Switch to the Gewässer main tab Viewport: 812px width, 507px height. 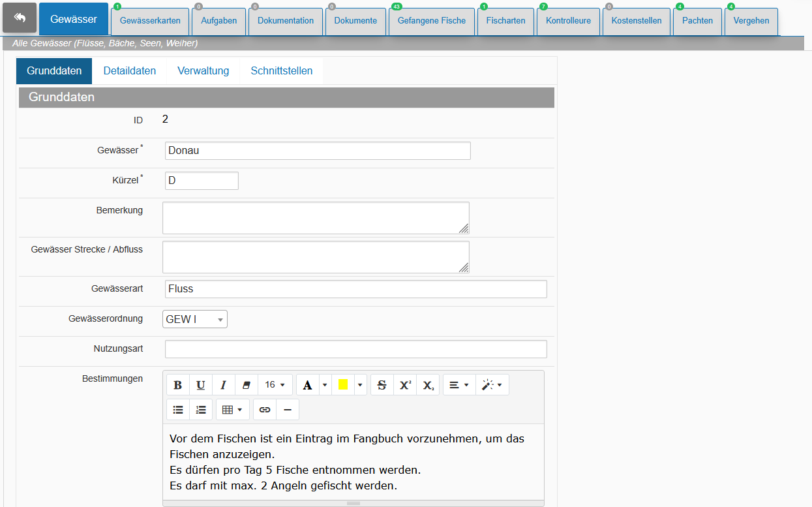[x=74, y=20]
